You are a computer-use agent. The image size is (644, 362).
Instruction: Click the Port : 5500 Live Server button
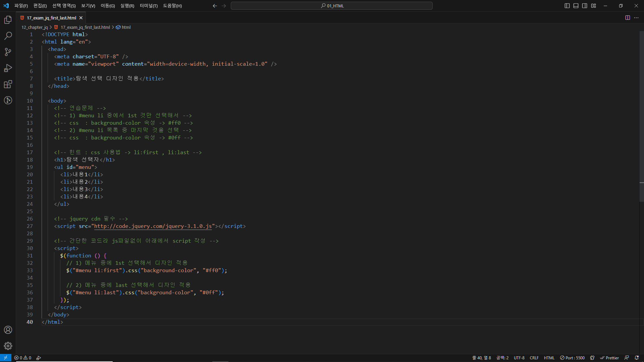pyautogui.click(x=572, y=358)
